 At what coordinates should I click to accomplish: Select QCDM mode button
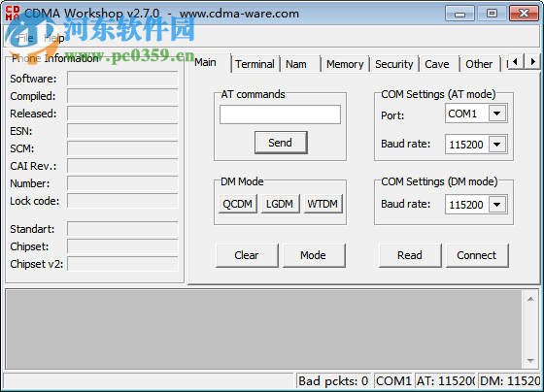click(238, 204)
